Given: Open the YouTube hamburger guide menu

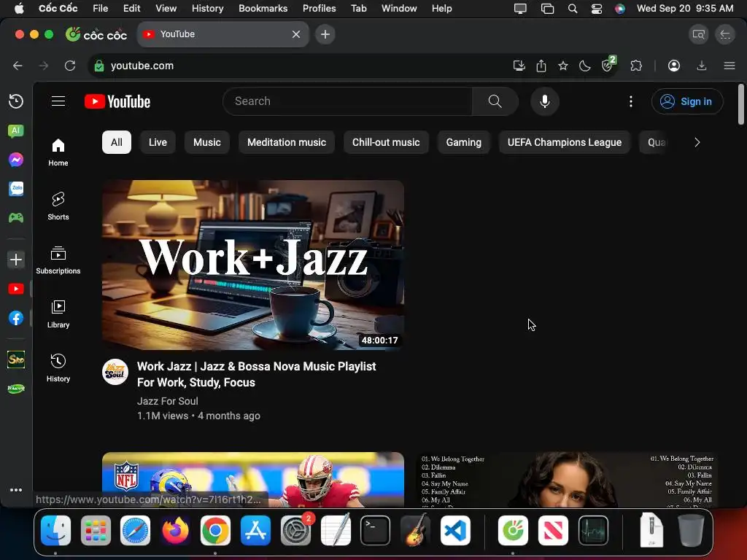Looking at the screenshot, I should [58, 101].
